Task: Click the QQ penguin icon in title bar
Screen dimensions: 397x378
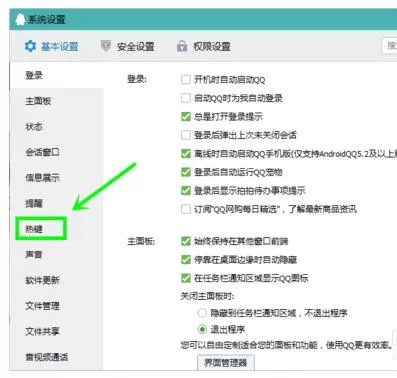Action: click(x=21, y=19)
